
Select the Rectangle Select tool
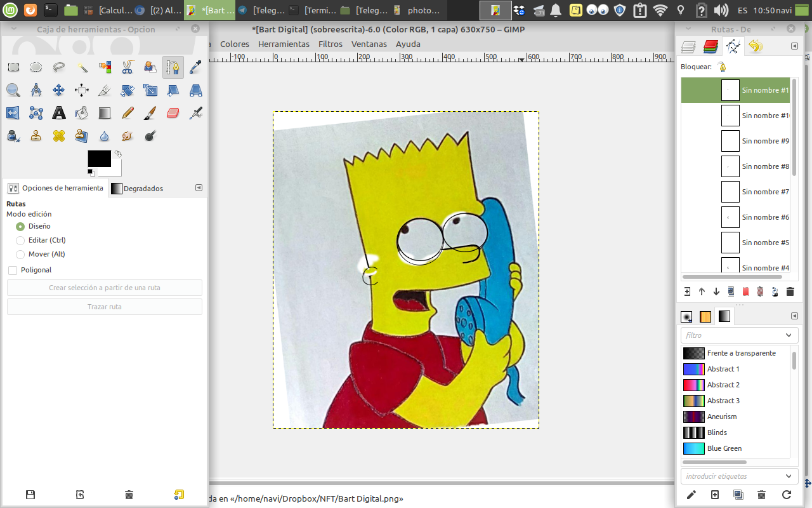pos(13,67)
